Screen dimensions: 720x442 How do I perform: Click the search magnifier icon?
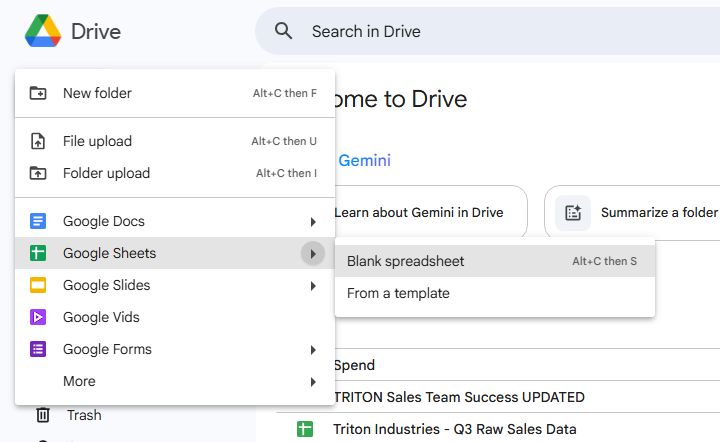284,31
